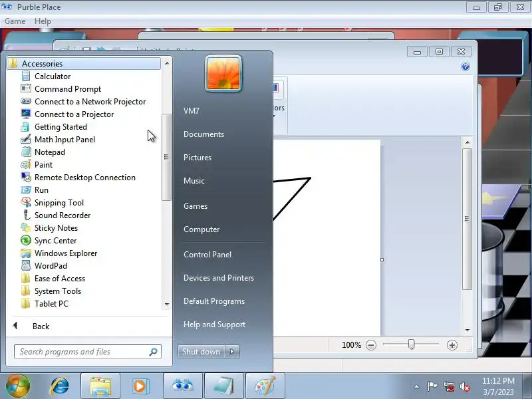The image size is (532, 399).
Task: Click programs list scroll up arrow
Action: pyautogui.click(x=167, y=63)
